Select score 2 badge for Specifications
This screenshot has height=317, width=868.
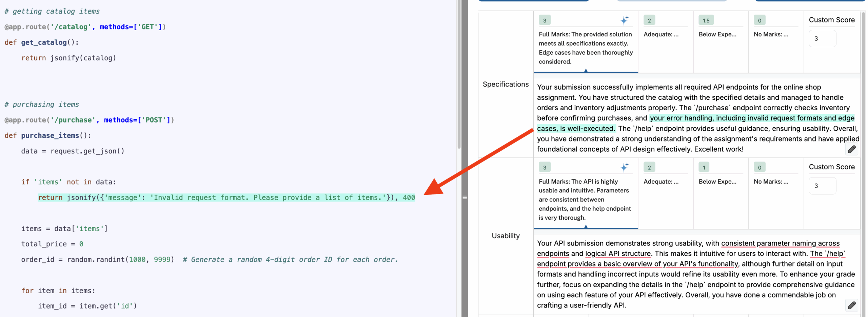[649, 20]
